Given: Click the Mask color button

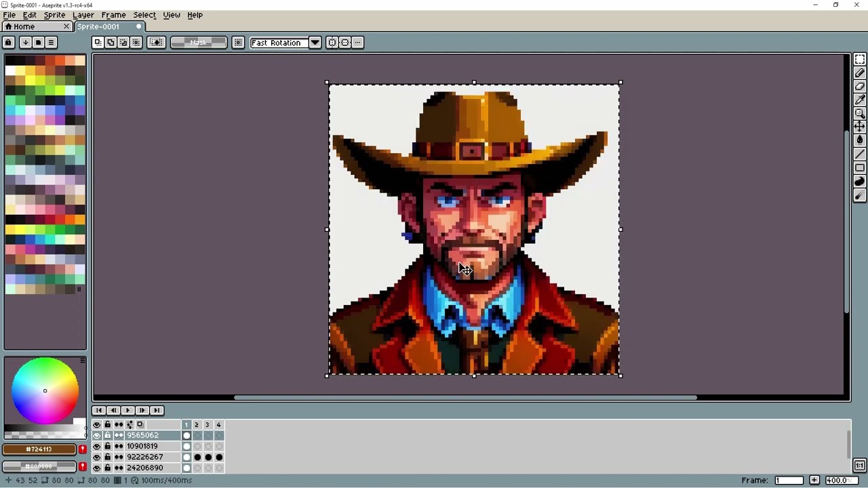Looking at the screenshot, I should point(199,43).
